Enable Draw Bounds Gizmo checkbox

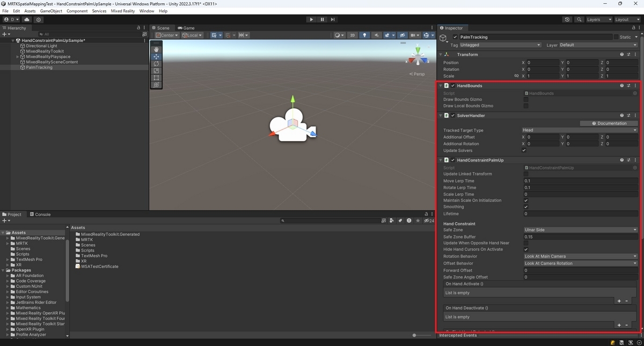coord(526,100)
